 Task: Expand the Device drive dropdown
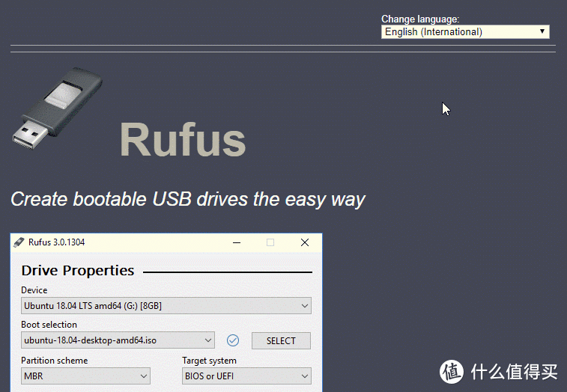(166, 306)
